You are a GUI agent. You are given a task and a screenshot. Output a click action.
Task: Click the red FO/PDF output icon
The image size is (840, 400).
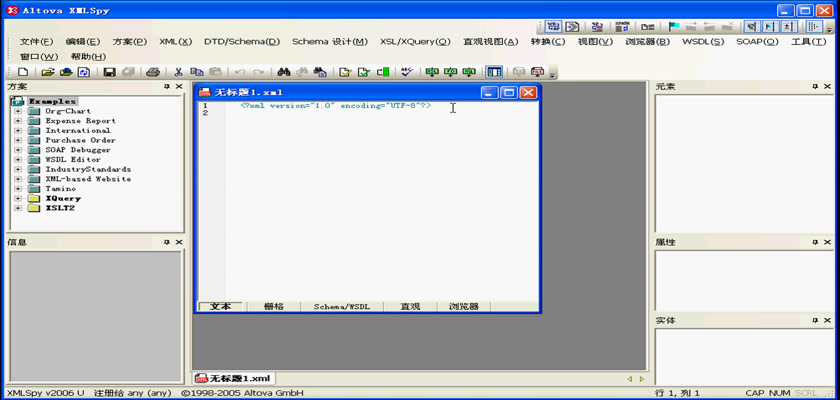[x=537, y=72]
